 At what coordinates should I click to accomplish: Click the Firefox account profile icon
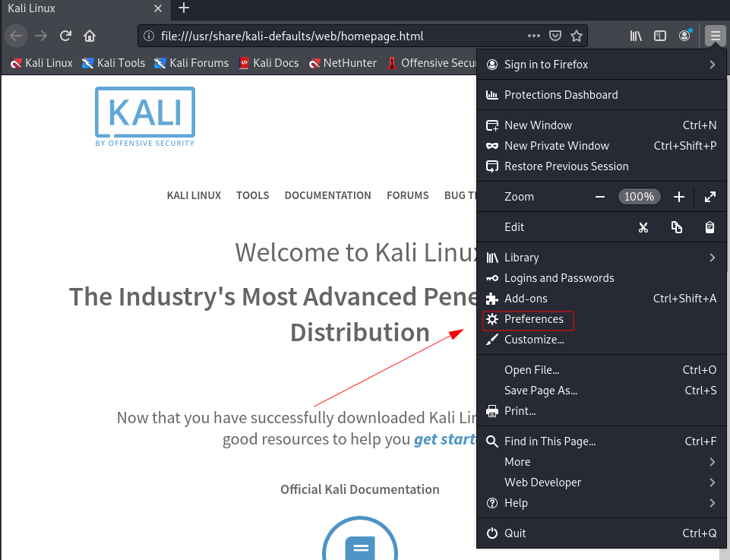(683, 35)
